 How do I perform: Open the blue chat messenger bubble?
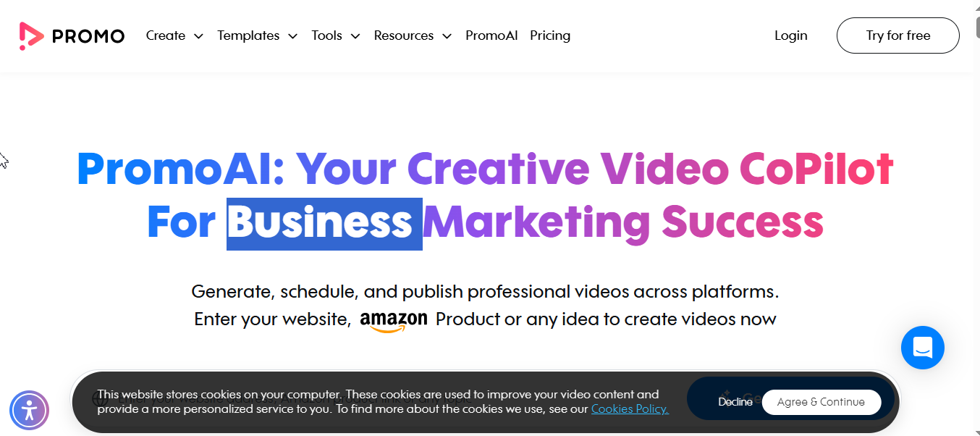click(922, 348)
